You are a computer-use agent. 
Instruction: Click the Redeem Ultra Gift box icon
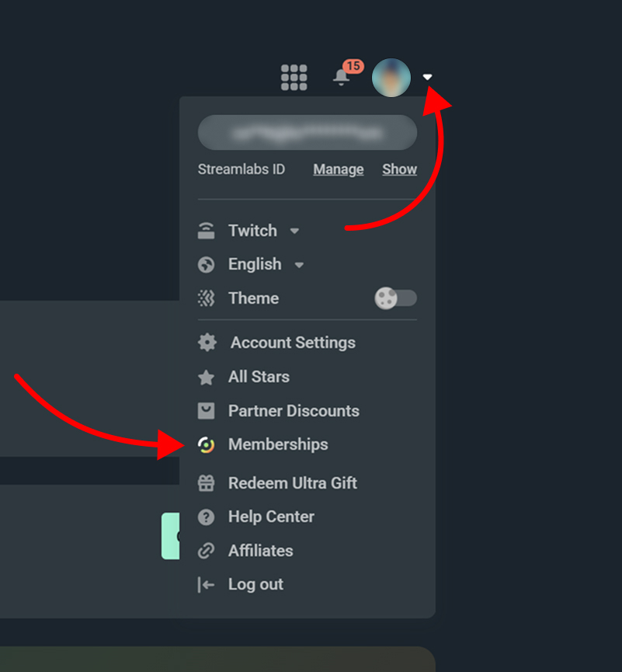[207, 482]
